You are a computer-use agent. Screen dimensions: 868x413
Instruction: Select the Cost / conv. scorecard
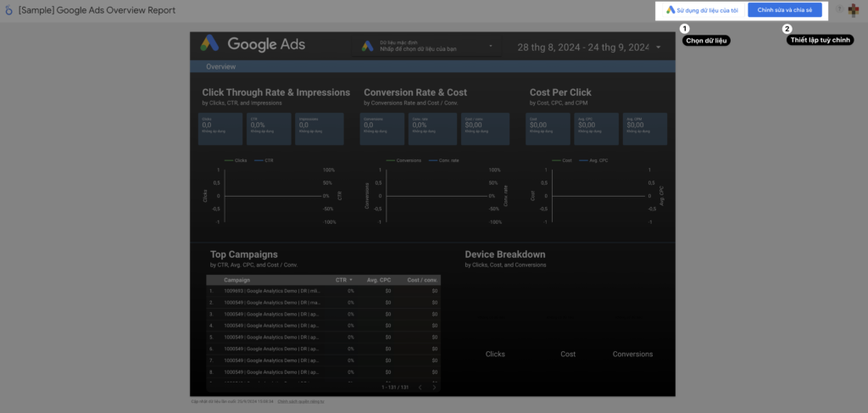[x=485, y=129]
